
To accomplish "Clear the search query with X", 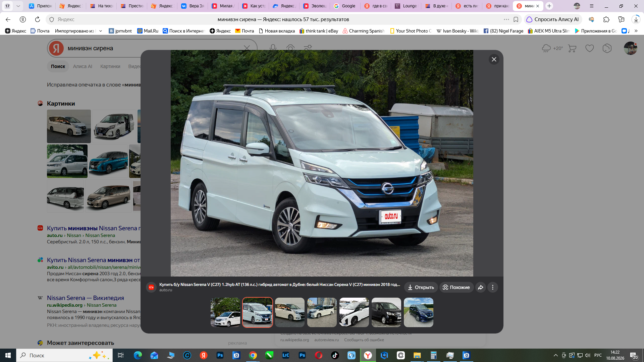I will 247,48.
